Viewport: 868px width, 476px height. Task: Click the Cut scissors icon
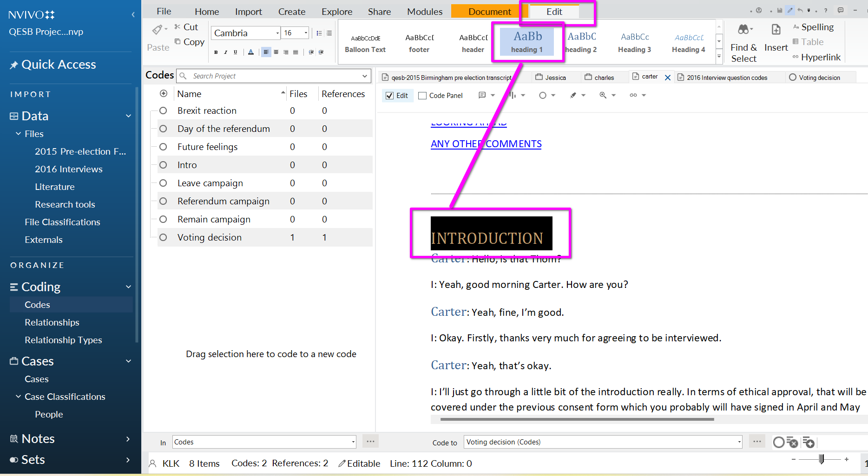[x=178, y=27]
